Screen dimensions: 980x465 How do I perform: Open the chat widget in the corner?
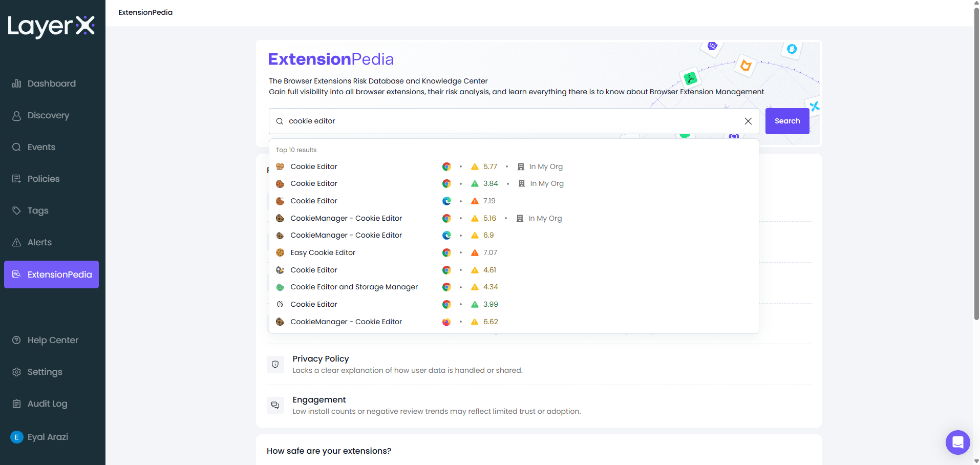click(957, 442)
